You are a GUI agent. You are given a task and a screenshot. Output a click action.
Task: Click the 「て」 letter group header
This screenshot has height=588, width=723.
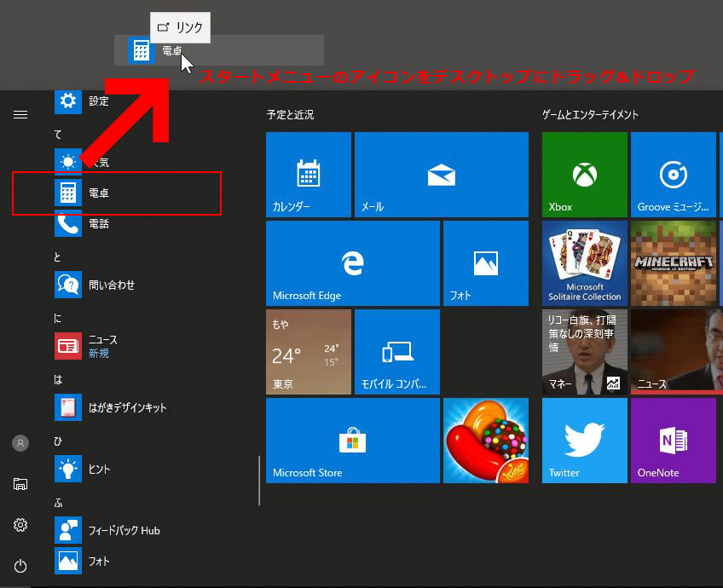coord(58,135)
